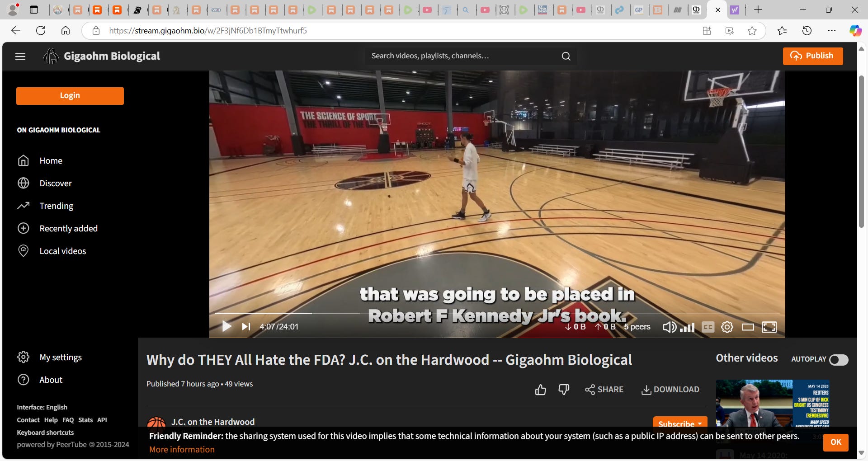Close the current browser tab
868x461 pixels.
(718, 9)
